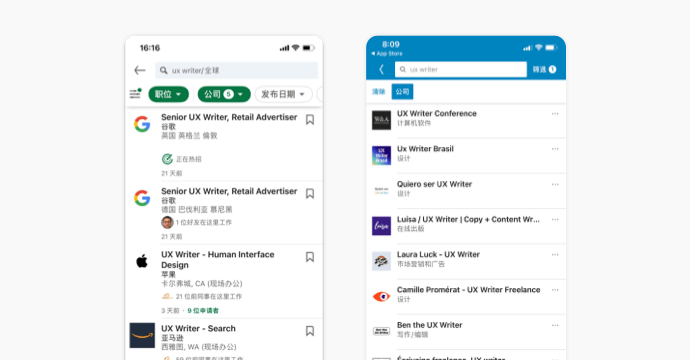Tap the 清除 clear filter link
Viewport: 690px width, 360px height.
click(x=378, y=92)
